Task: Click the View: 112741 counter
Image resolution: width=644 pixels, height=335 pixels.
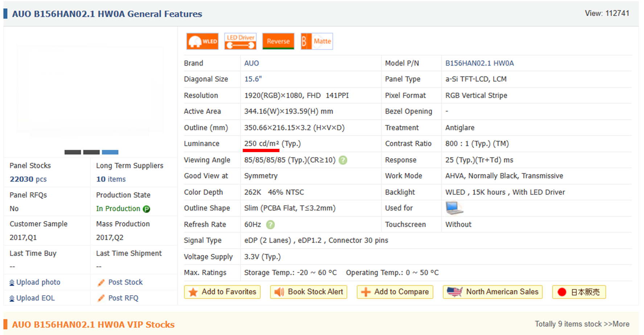Action: (x=607, y=13)
